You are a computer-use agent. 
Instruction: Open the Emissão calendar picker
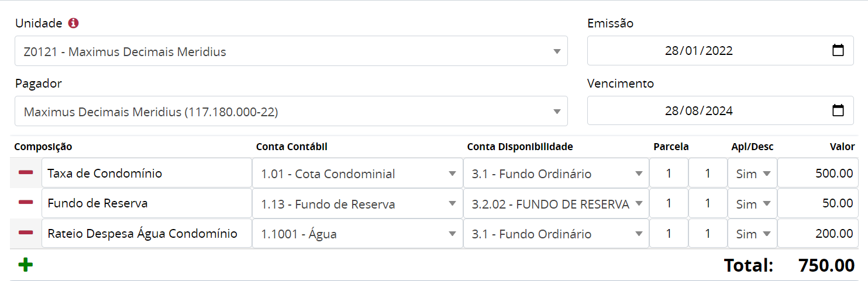click(x=838, y=50)
